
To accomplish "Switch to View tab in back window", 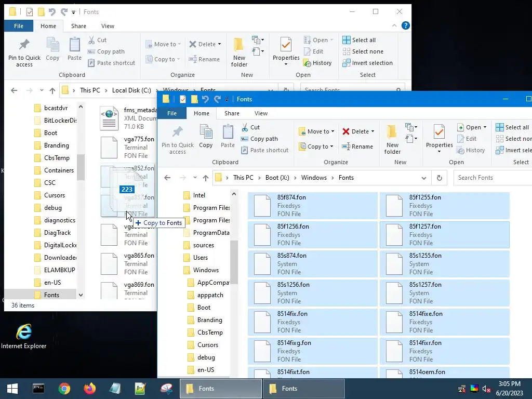I will pos(108,26).
